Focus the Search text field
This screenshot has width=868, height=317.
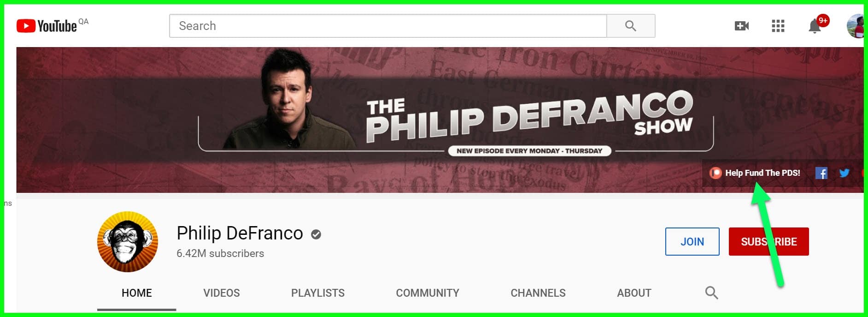388,26
